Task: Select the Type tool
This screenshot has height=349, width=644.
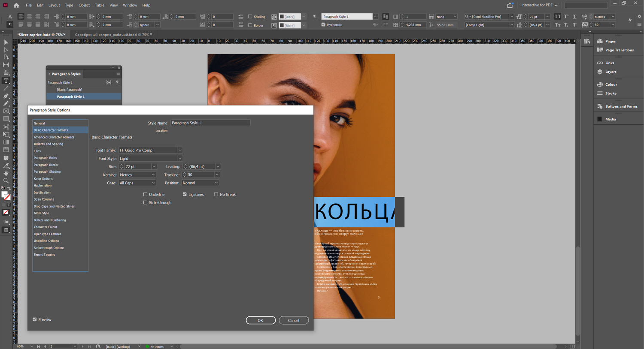Action: pos(6,81)
